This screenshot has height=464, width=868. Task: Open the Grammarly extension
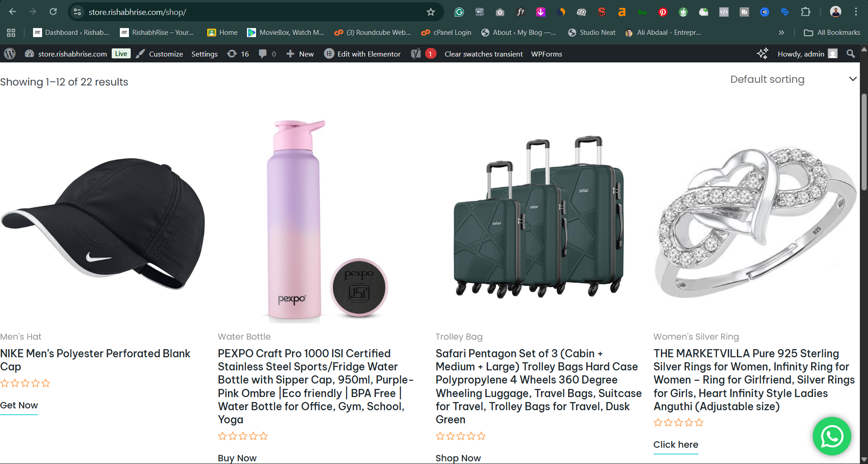(459, 12)
